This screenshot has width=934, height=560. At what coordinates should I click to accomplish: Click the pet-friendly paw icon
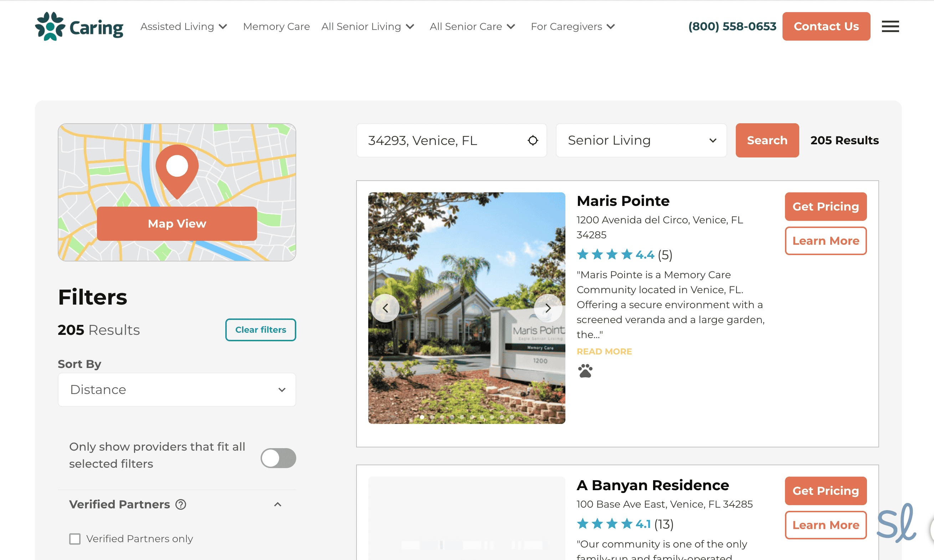pos(585,371)
